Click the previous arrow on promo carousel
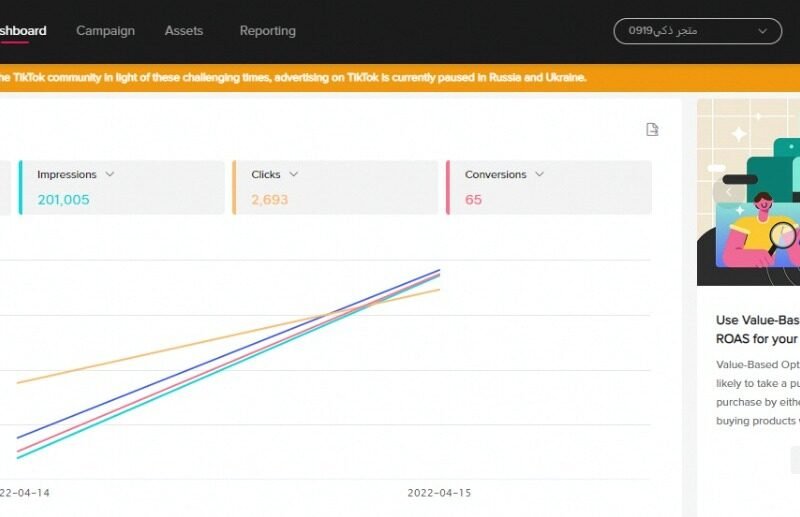The image size is (800, 517). [728, 192]
